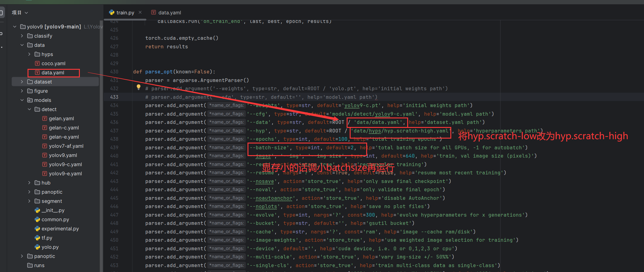Click the __init__.py Python icon
Image resolution: width=644 pixels, height=272 pixels.
tap(37, 210)
